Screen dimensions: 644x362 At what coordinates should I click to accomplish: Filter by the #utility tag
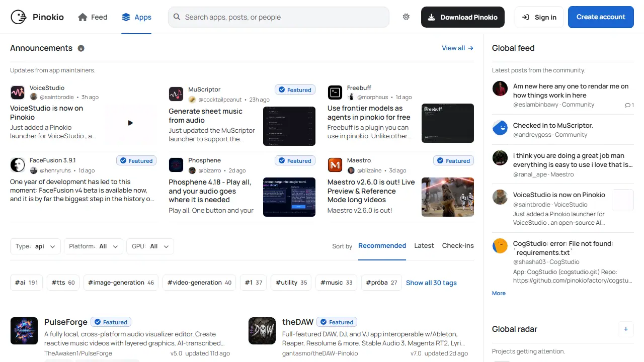tap(291, 283)
